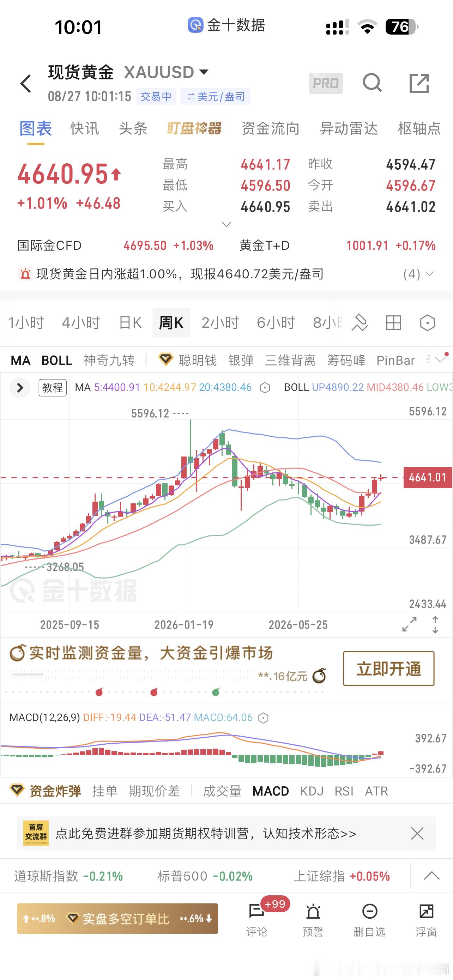Tap 立即开通 button
453x980 pixels.
tap(388, 669)
